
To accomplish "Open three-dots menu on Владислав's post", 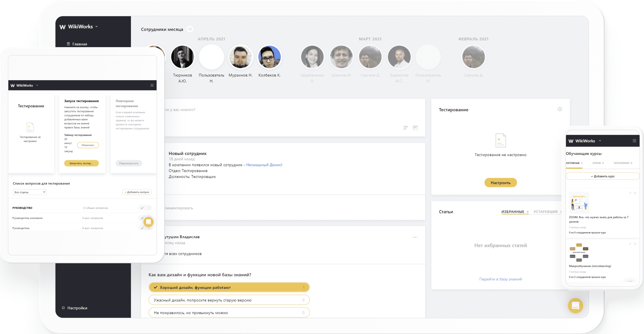I will click(415, 237).
